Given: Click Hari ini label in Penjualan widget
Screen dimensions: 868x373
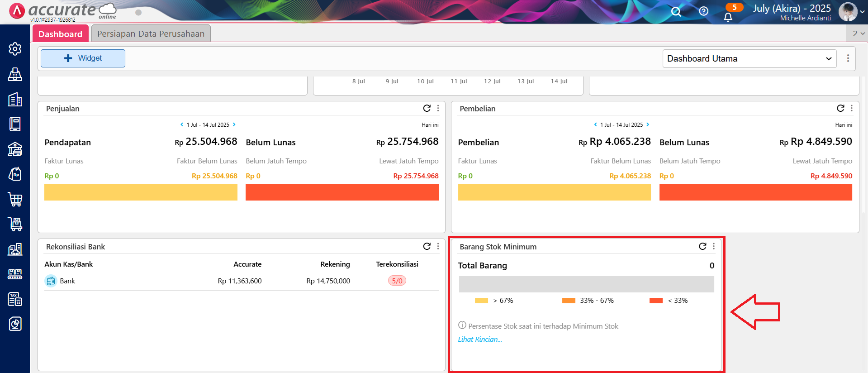Looking at the screenshot, I should 430,124.
